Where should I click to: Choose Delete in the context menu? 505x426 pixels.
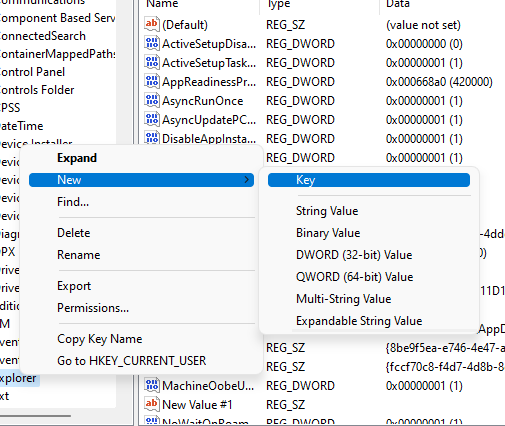click(x=141, y=233)
